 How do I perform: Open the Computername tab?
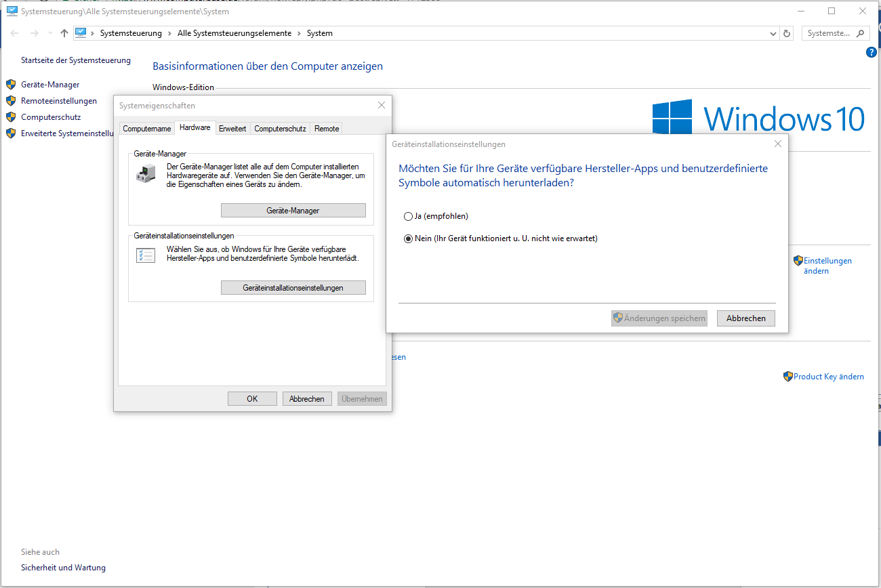point(147,129)
